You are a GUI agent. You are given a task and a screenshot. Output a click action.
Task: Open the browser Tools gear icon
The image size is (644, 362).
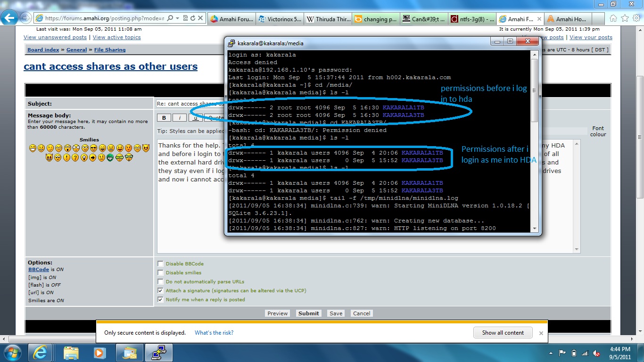tap(636, 18)
